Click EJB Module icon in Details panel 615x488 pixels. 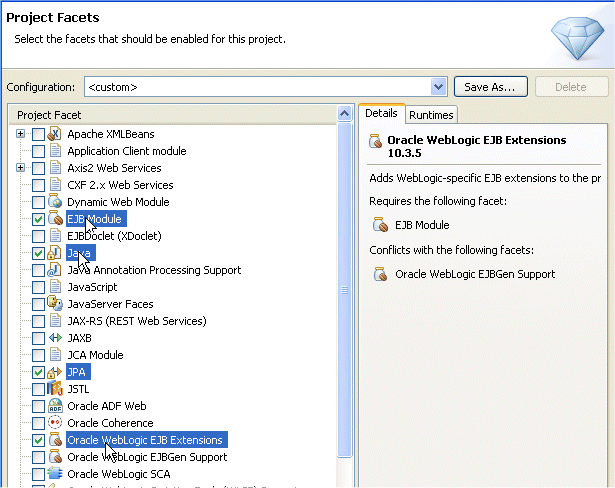coord(377,226)
